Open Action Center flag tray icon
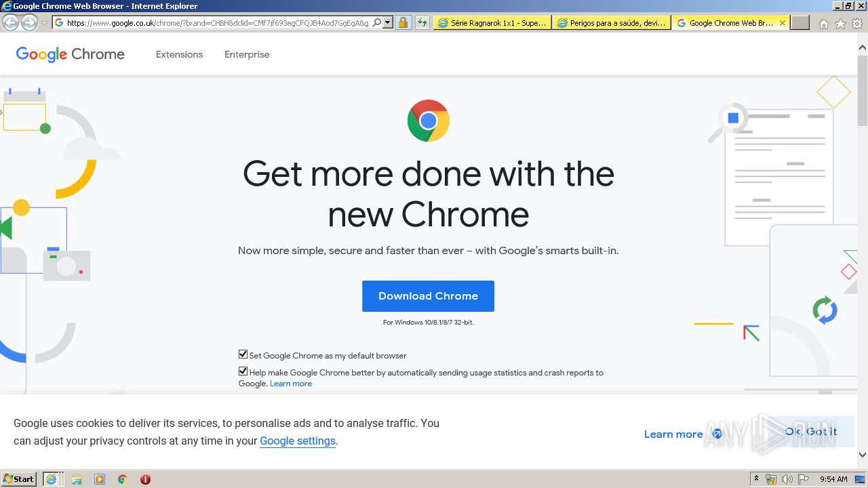The image size is (868, 488). (x=804, y=479)
